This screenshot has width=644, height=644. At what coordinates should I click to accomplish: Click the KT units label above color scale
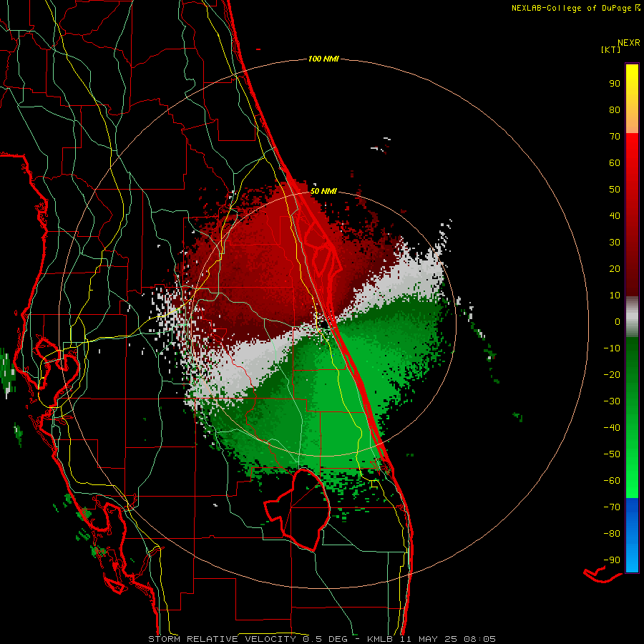point(611,49)
